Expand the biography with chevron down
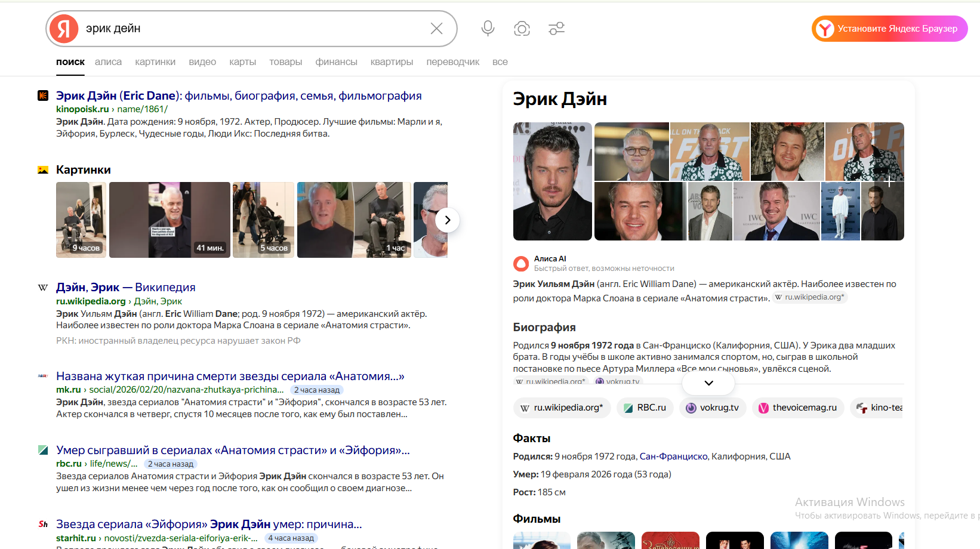980x549 pixels. 708,383
